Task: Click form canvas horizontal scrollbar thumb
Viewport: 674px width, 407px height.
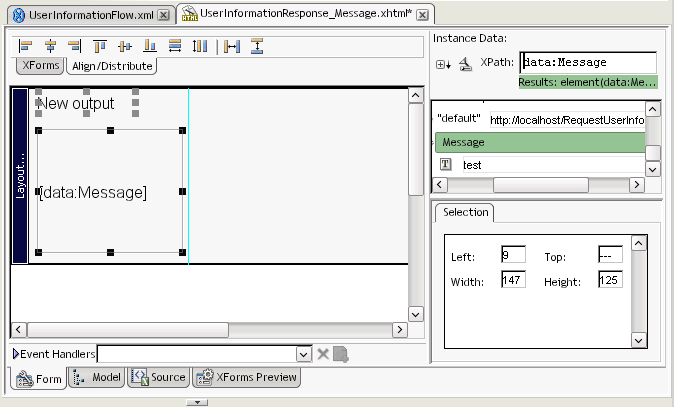Action: [128, 330]
